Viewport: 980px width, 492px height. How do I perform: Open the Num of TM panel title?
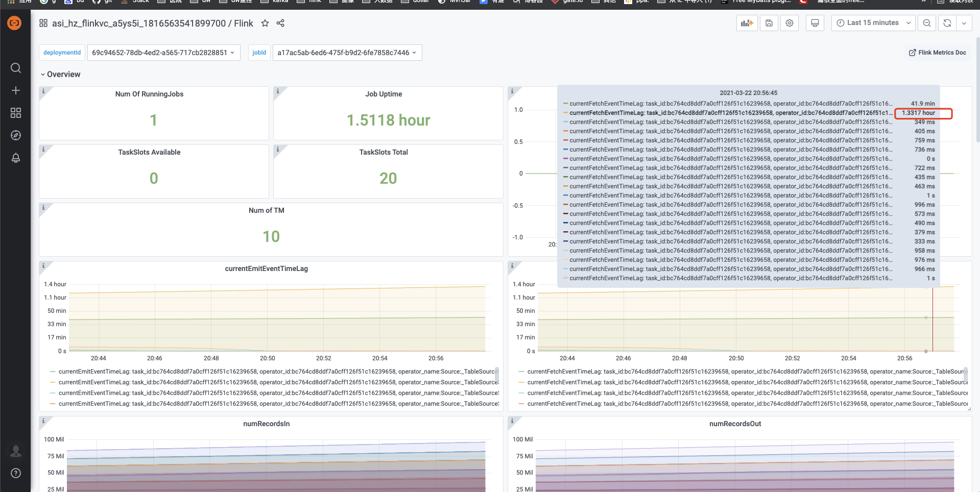(266, 210)
